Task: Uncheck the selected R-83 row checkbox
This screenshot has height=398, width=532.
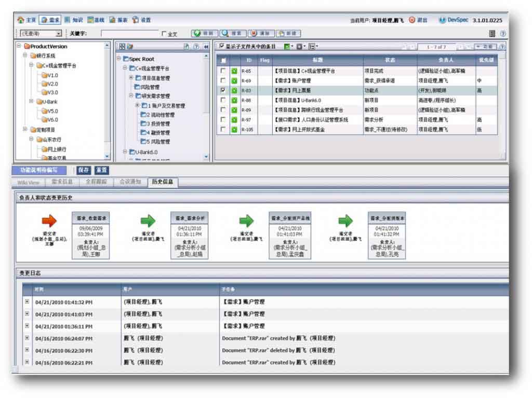Action: click(223, 90)
